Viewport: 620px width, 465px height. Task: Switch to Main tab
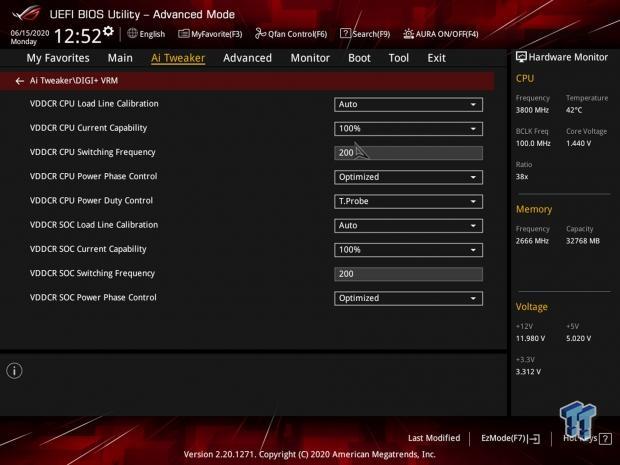pos(120,58)
